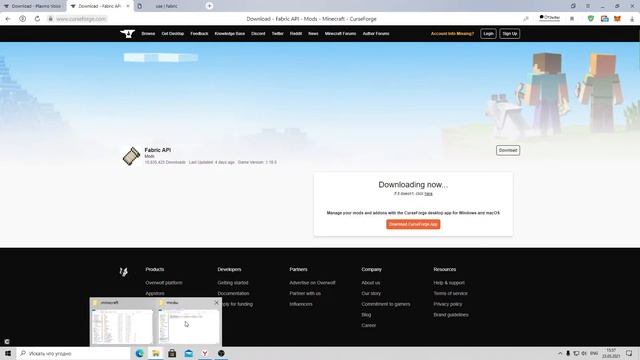
Task: Open Feedback in the navigation bar
Action: coord(199,34)
